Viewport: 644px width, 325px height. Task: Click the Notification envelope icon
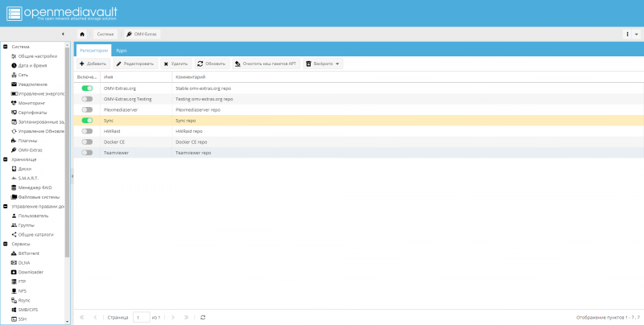[14, 84]
